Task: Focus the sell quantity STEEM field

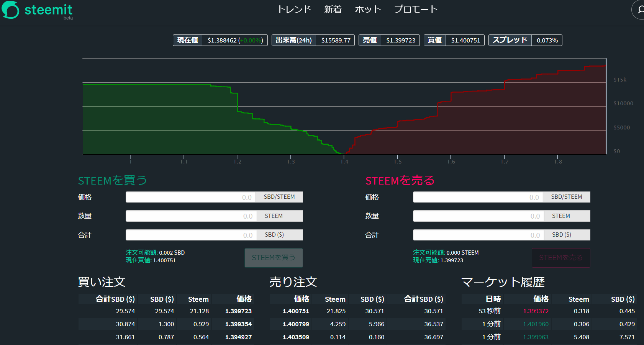Action: (x=478, y=216)
